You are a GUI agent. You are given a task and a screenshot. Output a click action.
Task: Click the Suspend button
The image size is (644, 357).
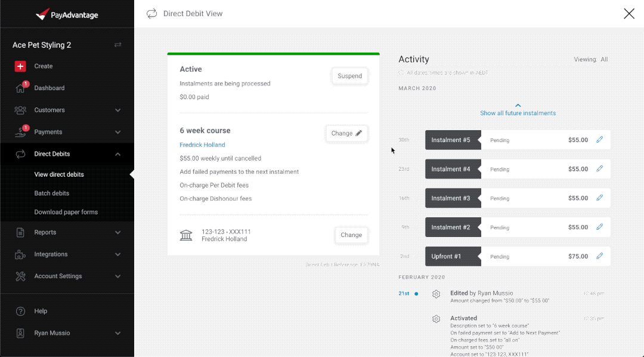(349, 76)
